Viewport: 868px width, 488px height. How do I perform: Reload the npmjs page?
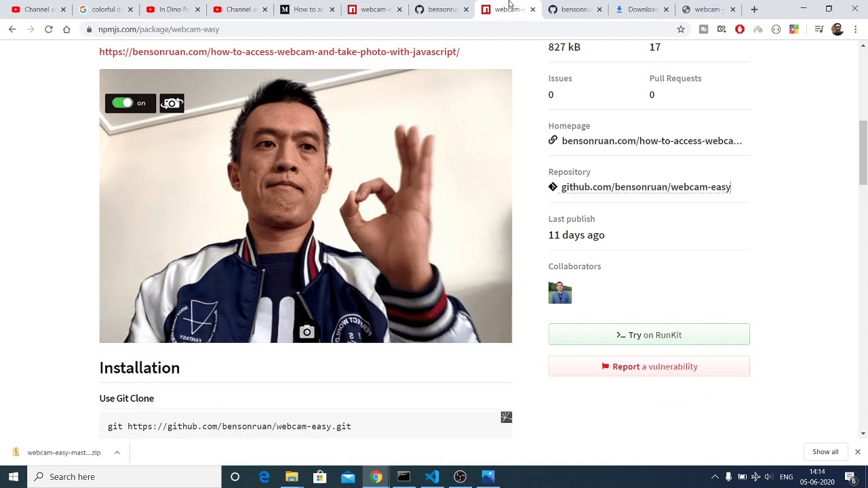click(x=48, y=29)
